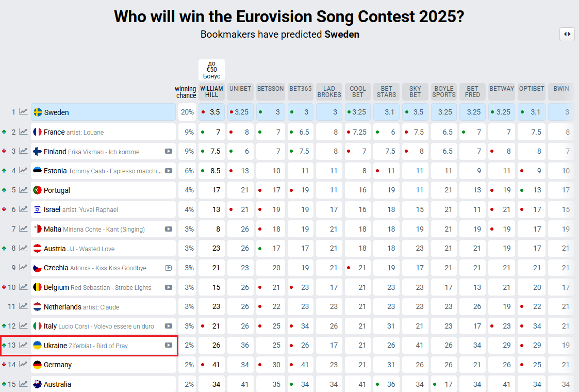This screenshot has width=579, height=392.
Task: Click the trend chart icon for Sweden
Action: click(23, 112)
